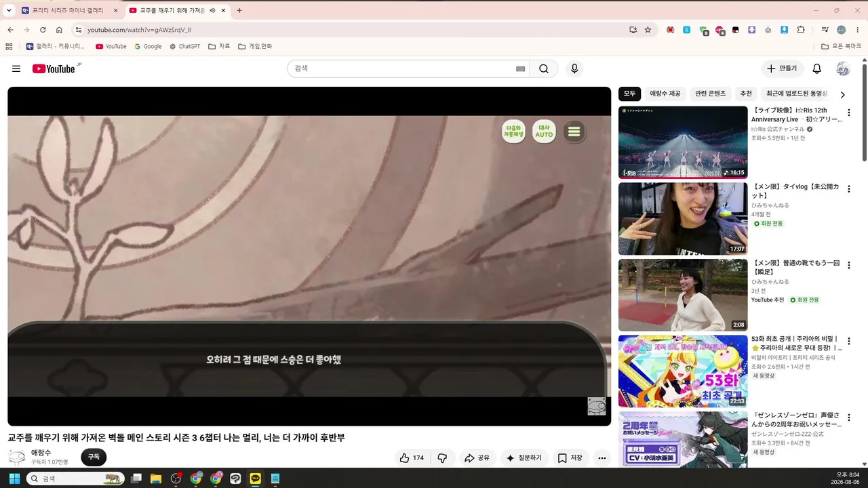Open the 갤러리 - 커뮤니티 bookmark
Screen dimensions: 868x488
pyautogui.click(x=55, y=46)
